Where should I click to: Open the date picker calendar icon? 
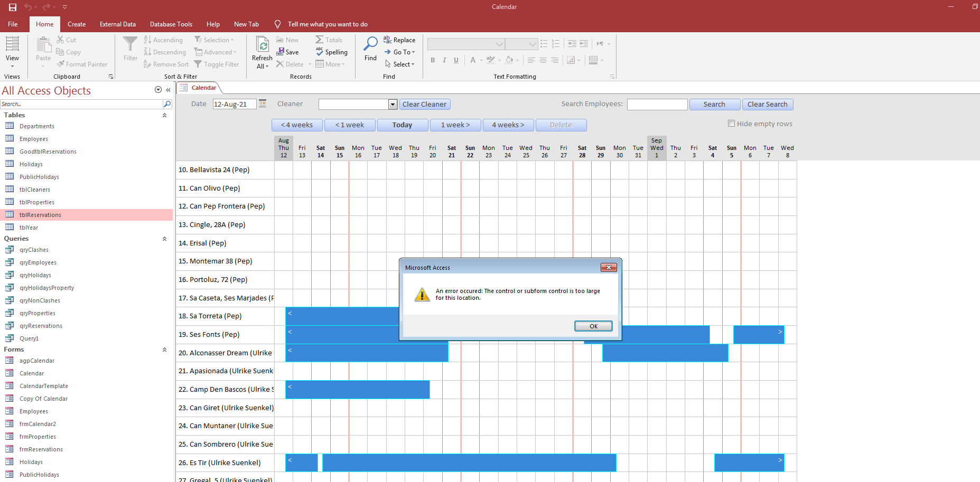tap(263, 103)
